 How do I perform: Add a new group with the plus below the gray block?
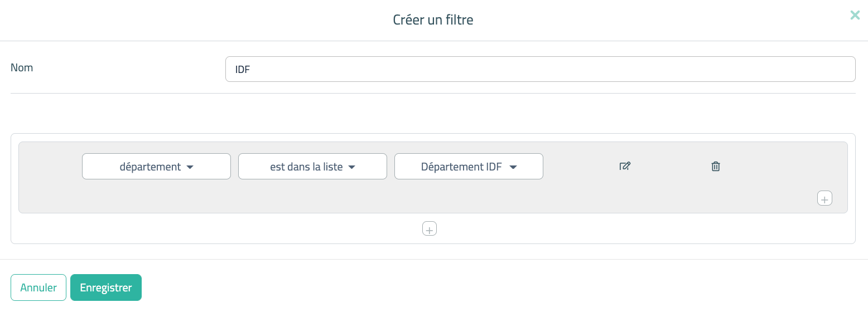[x=429, y=228]
